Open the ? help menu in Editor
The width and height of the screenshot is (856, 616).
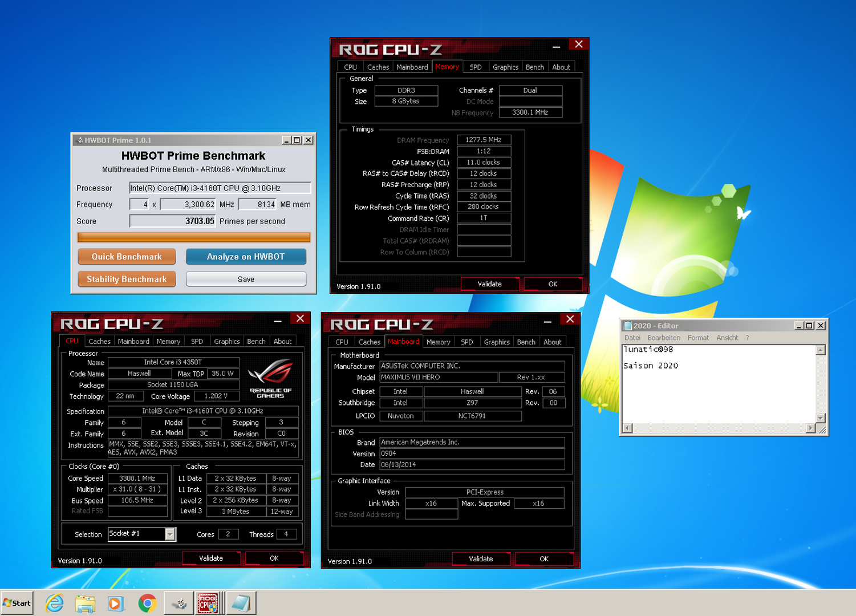tap(747, 338)
